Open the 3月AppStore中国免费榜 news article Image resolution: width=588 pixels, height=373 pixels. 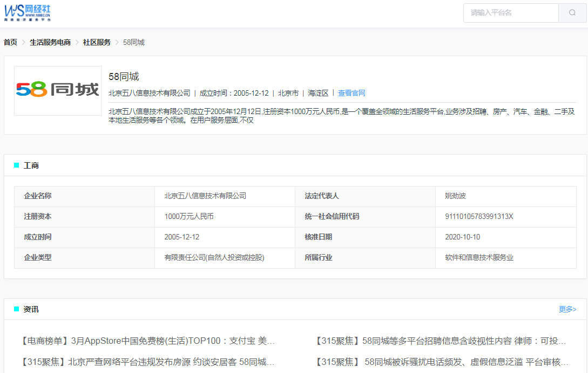(147, 341)
